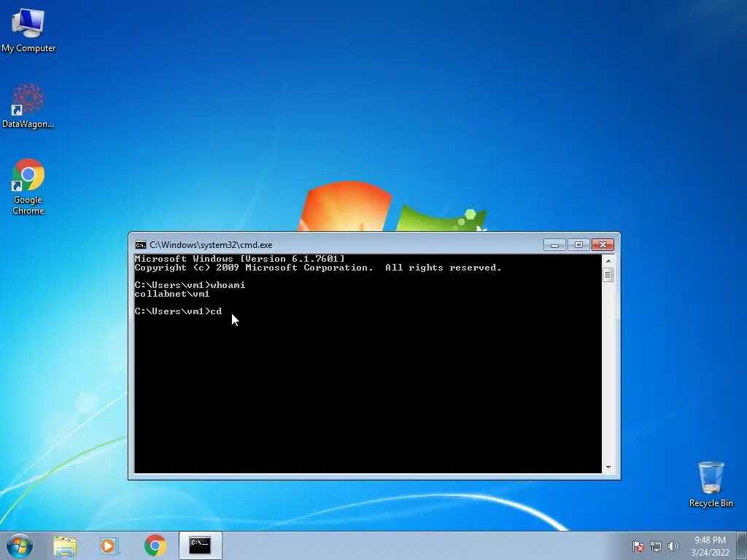Click the 'C:\Users\vm1>cd' prompt line
Screen dimensions: 747x560
tap(178, 311)
